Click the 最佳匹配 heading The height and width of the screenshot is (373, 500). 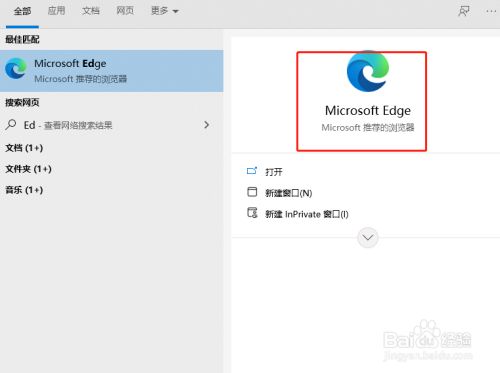pos(22,39)
